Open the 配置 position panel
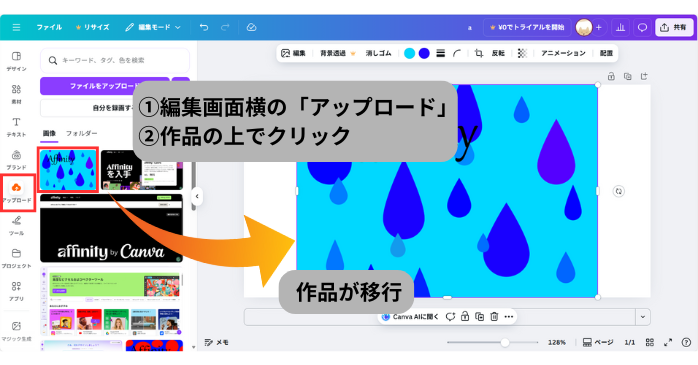 606,53
